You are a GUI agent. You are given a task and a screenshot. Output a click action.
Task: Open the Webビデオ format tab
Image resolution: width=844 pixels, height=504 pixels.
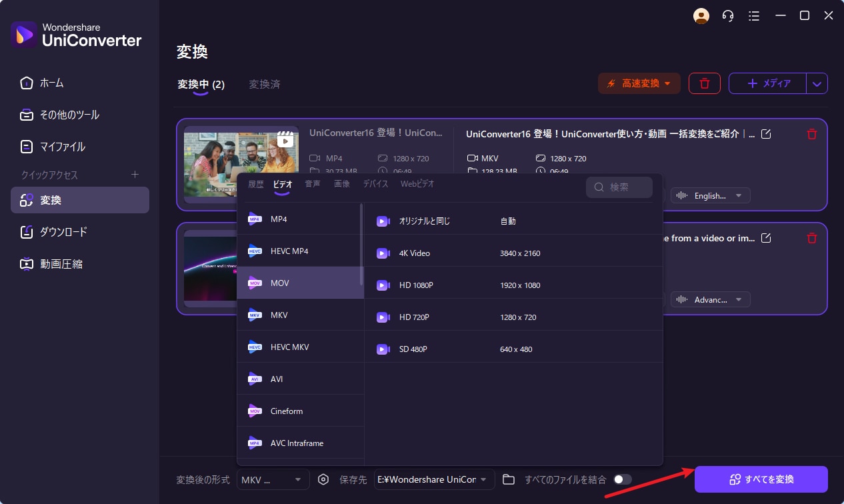[417, 184]
